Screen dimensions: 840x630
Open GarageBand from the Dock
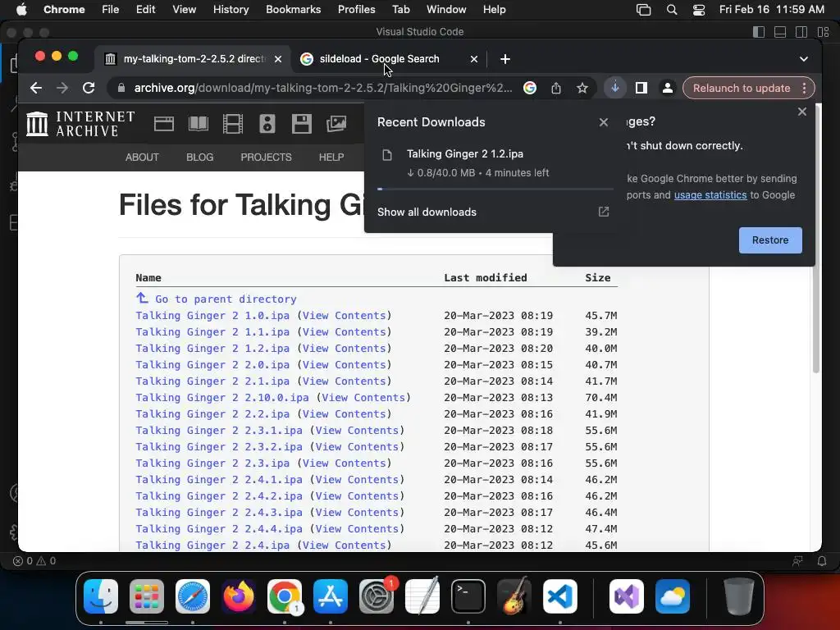tap(514, 596)
